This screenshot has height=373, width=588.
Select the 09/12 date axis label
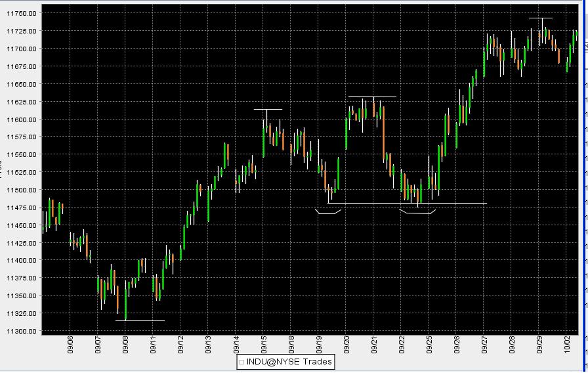point(180,345)
